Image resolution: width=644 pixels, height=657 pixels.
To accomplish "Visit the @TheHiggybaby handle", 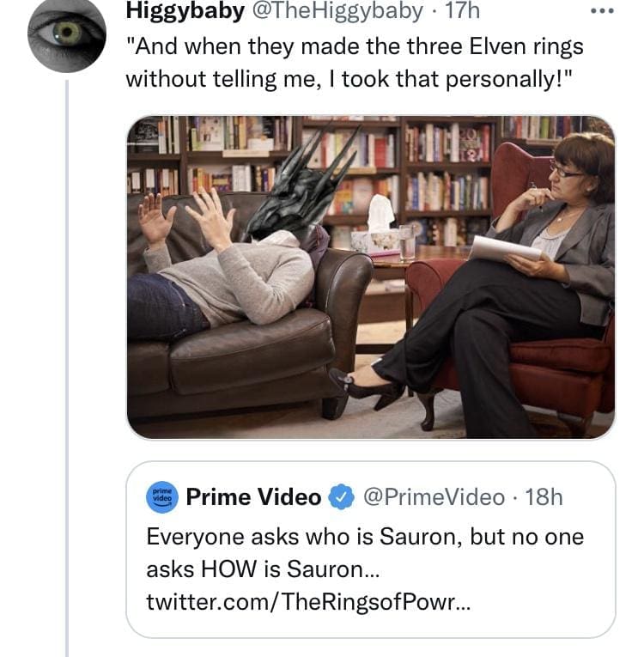I will tap(337, 11).
